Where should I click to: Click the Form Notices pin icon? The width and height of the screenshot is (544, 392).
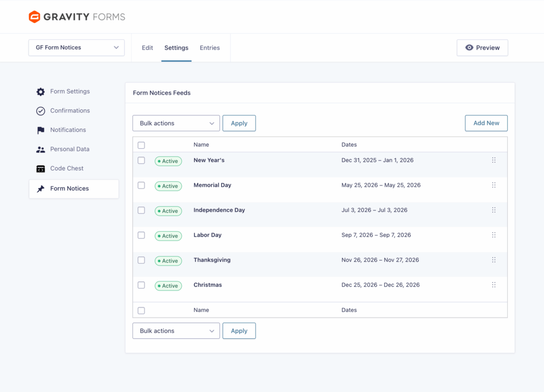click(x=40, y=189)
